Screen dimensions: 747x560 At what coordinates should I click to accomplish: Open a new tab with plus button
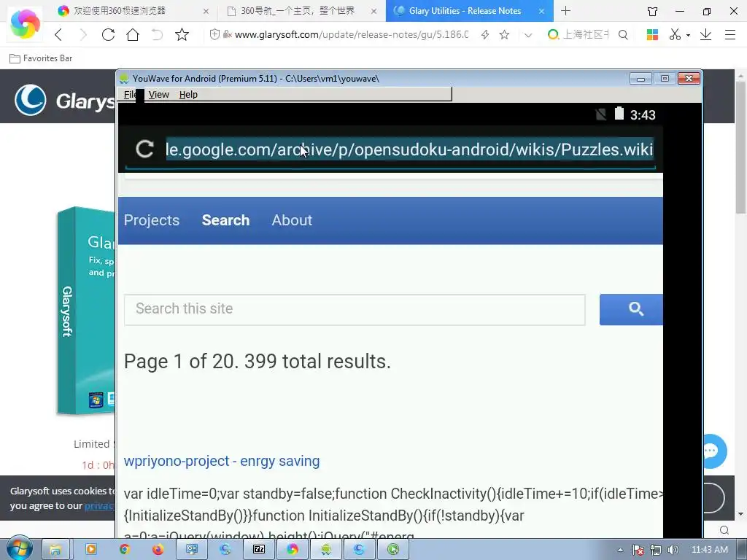565,10
